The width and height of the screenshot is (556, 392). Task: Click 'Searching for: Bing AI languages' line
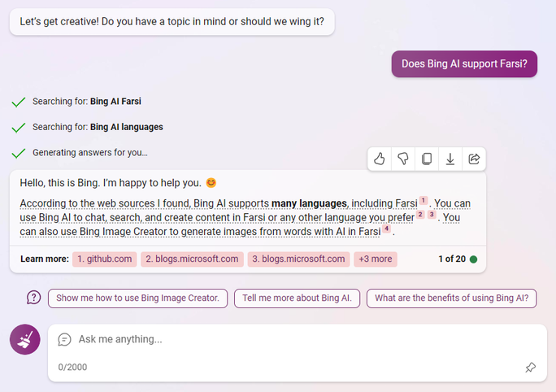[x=98, y=127]
